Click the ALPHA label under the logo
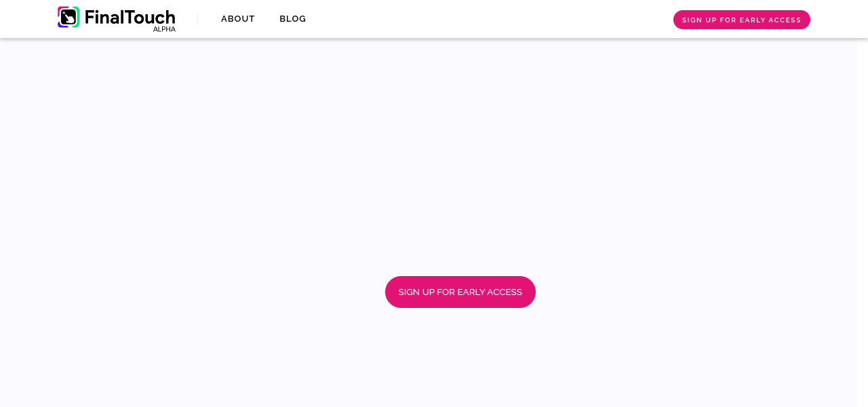 (164, 29)
